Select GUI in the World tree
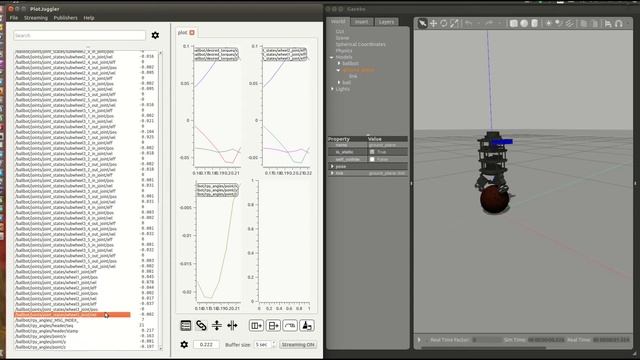The width and height of the screenshot is (640, 360). (x=340, y=31)
